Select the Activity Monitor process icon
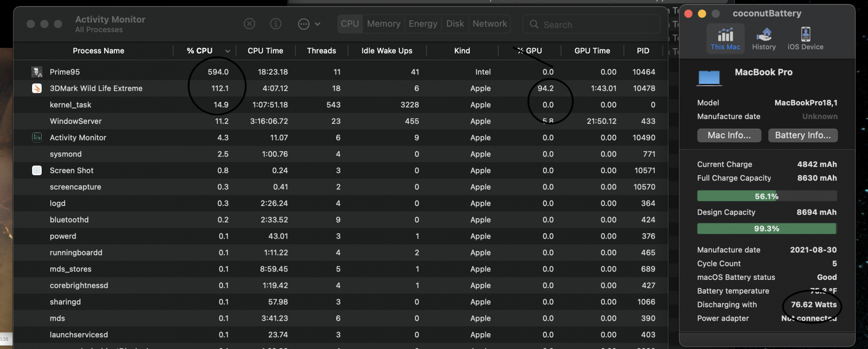This screenshot has width=868, height=349. coord(37,137)
